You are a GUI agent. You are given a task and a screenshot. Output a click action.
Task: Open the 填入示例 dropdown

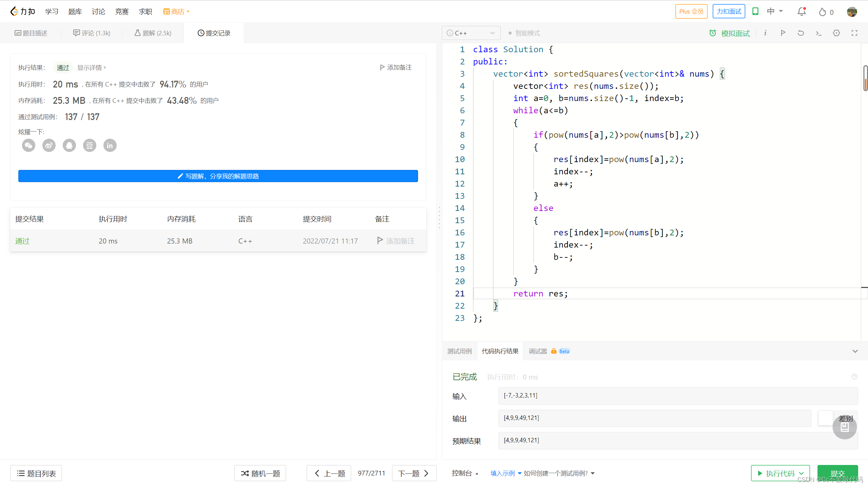[506, 473]
